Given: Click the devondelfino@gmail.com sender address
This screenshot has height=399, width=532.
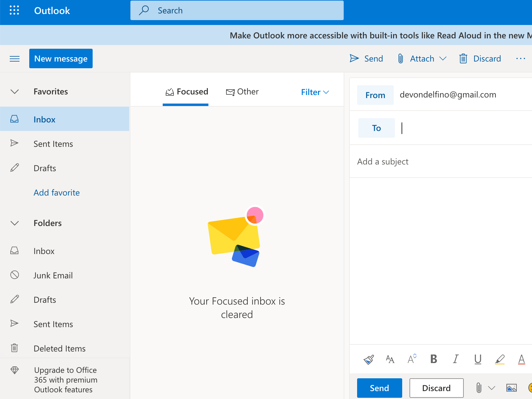Looking at the screenshot, I should click(x=448, y=95).
